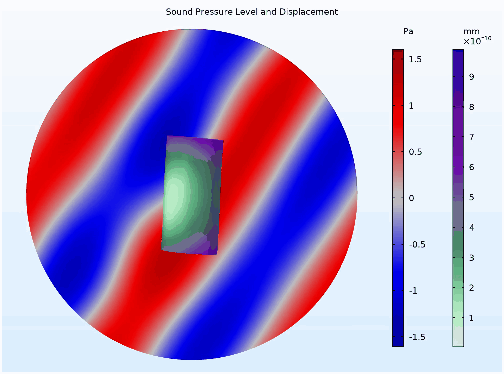
Task: Click the green-purple displacement color legend bar
Action: pos(458,198)
